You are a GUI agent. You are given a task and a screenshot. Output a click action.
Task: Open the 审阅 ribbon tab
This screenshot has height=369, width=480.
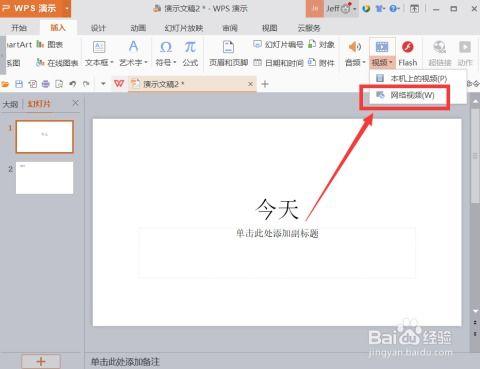(230, 28)
